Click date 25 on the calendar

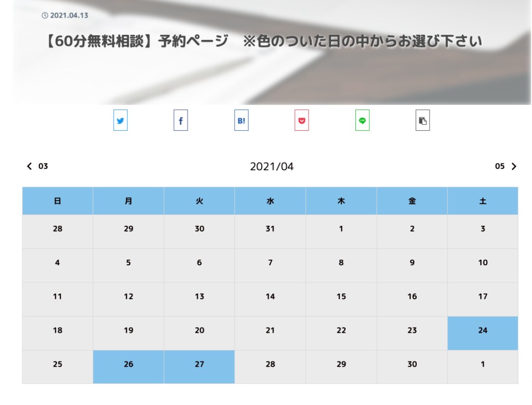tap(58, 367)
